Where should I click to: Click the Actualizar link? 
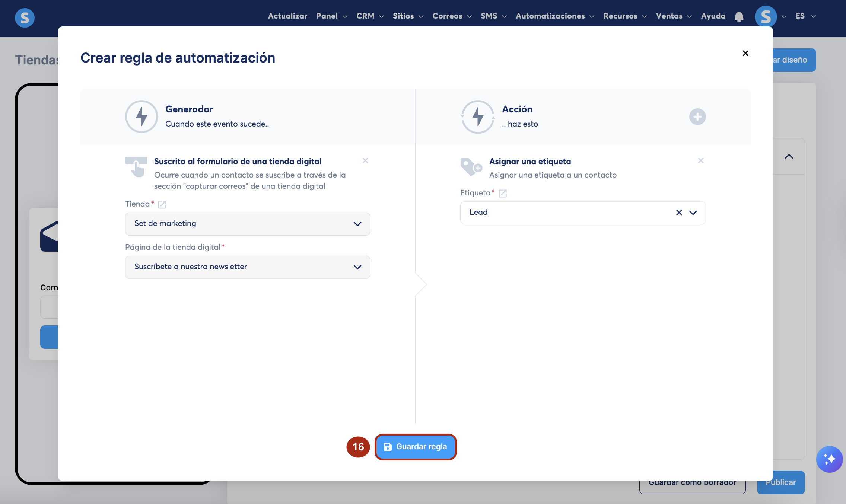click(287, 16)
